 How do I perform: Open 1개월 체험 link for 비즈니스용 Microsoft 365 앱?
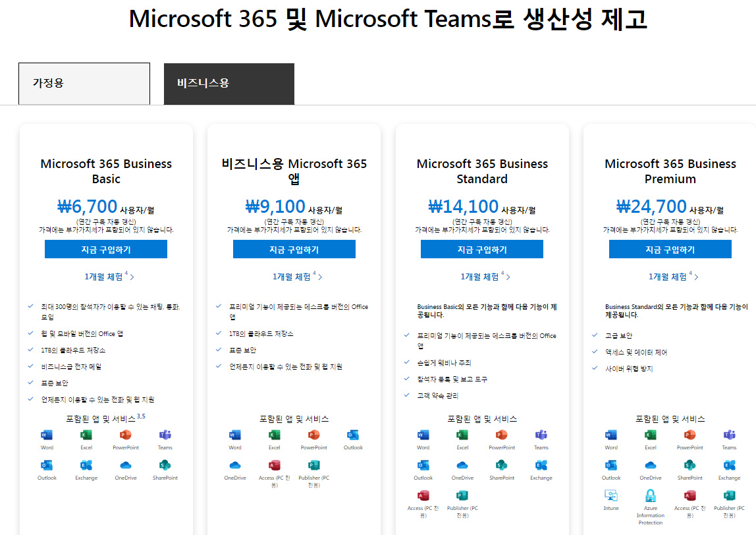pos(297,277)
